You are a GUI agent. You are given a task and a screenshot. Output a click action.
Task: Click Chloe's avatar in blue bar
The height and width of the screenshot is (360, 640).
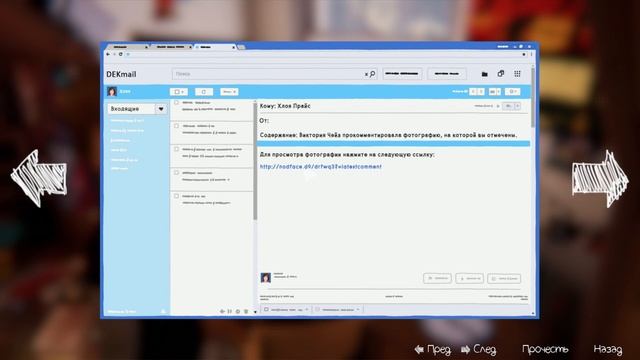[112, 91]
